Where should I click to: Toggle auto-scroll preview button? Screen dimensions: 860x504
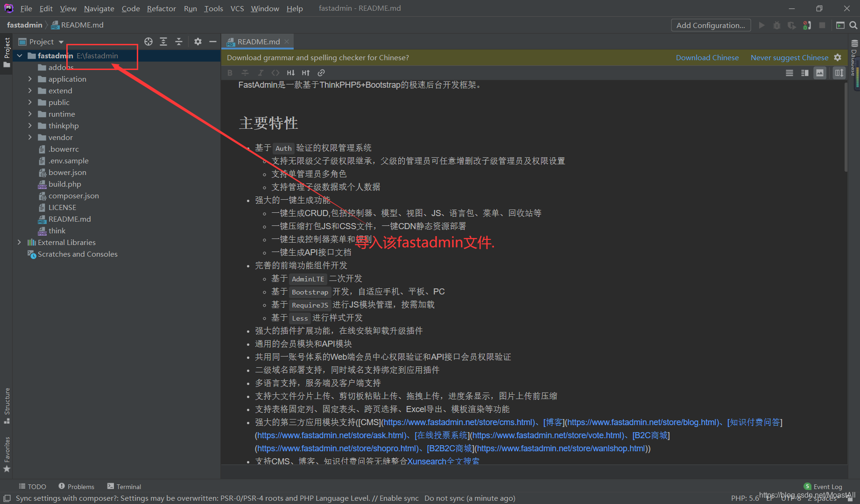pos(839,73)
